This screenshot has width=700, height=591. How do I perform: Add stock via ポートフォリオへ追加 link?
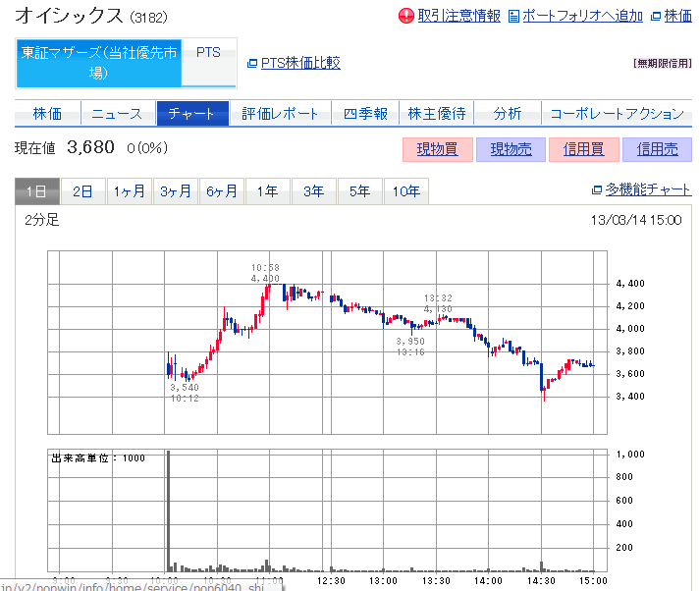[x=582, y=16]
